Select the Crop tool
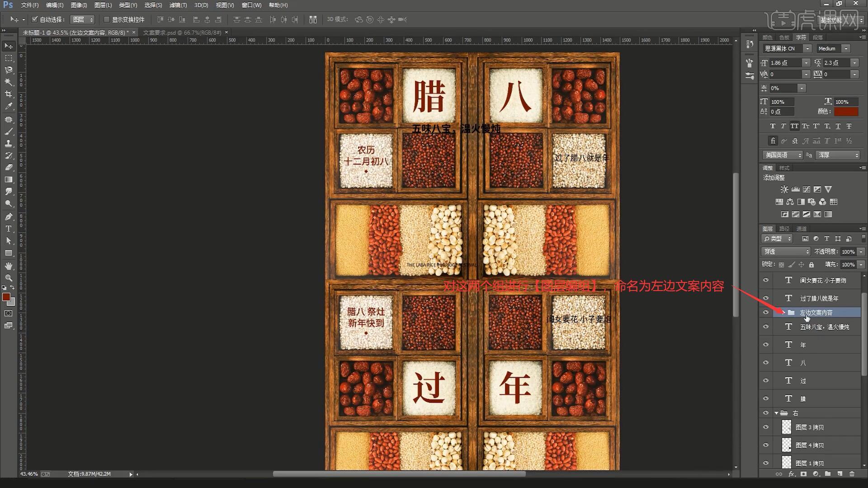This screenshot has width=868, height=488. (9, 94)
